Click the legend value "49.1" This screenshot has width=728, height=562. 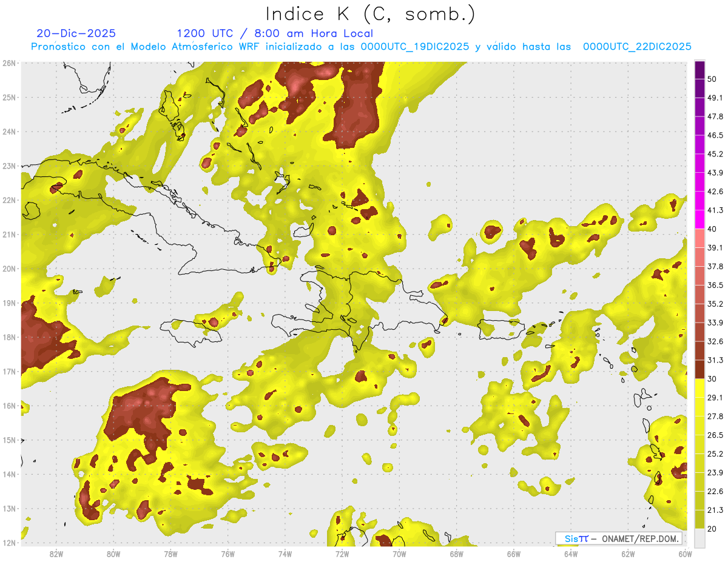715,98
